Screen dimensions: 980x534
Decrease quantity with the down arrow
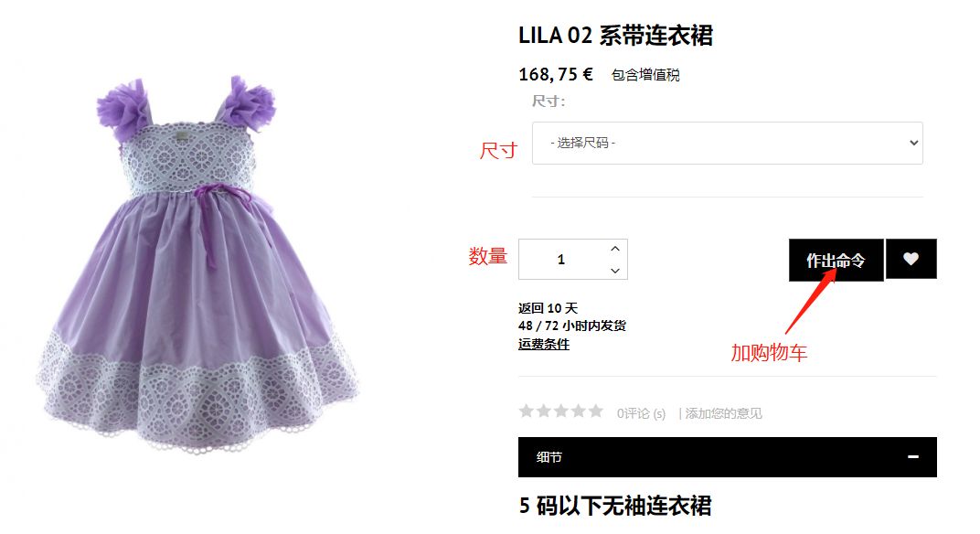[615, 270]
